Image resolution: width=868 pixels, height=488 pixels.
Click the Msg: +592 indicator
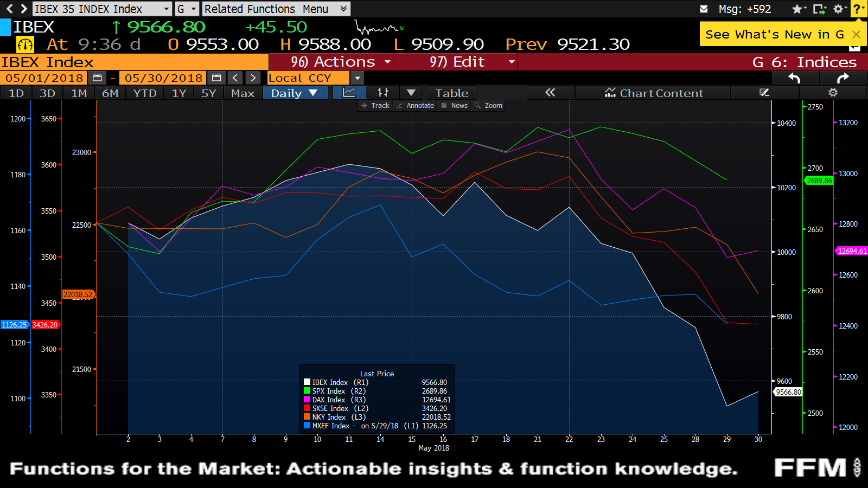pyautogui.click(x=744, y=9)
